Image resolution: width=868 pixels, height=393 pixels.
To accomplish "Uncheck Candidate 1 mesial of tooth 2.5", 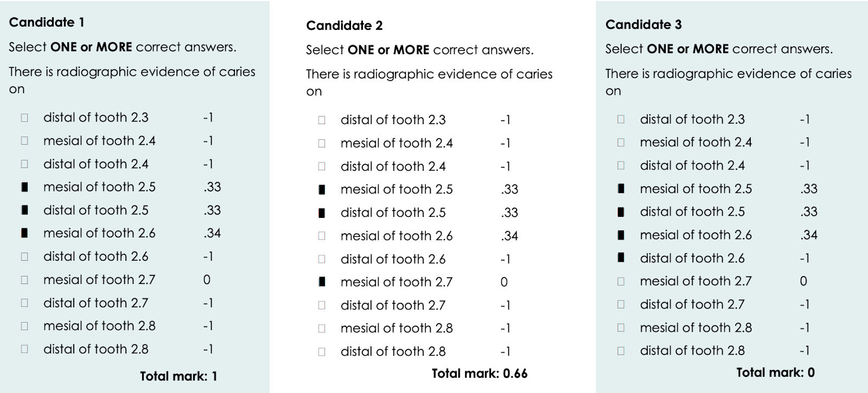I will click(24, 187).
